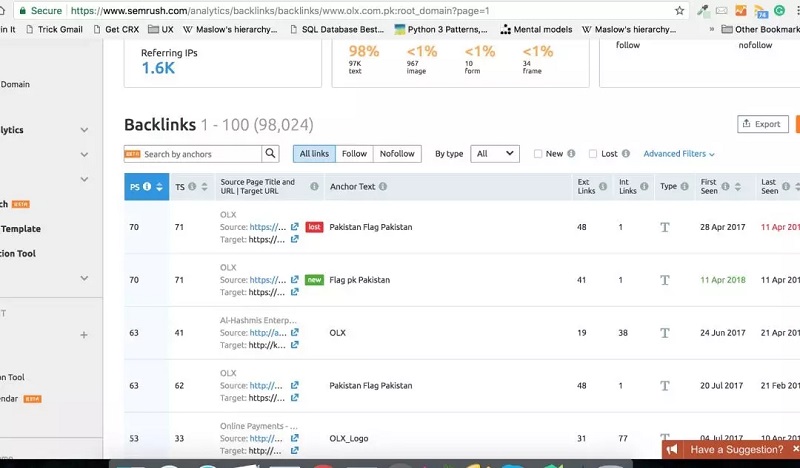Click text type T icon in Flag pk row

(x=664, y=280)
